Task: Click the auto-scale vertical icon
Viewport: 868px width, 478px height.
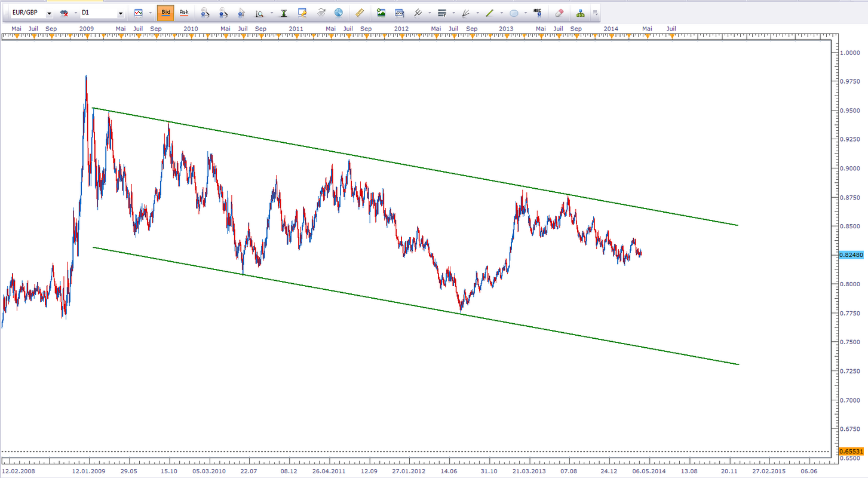Action: [x=283, y=13]
